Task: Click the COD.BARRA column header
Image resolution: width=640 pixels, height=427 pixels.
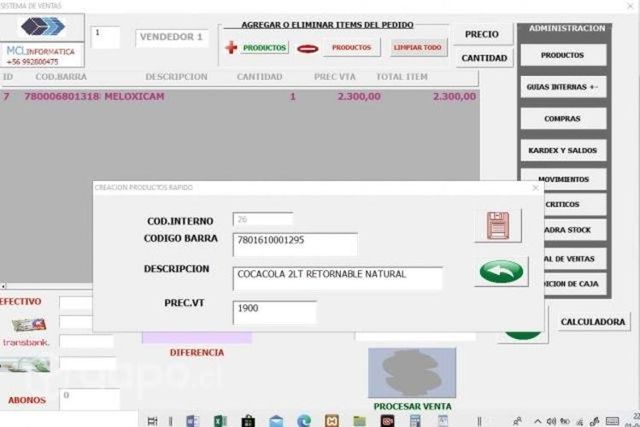Action: pos(61,77)
